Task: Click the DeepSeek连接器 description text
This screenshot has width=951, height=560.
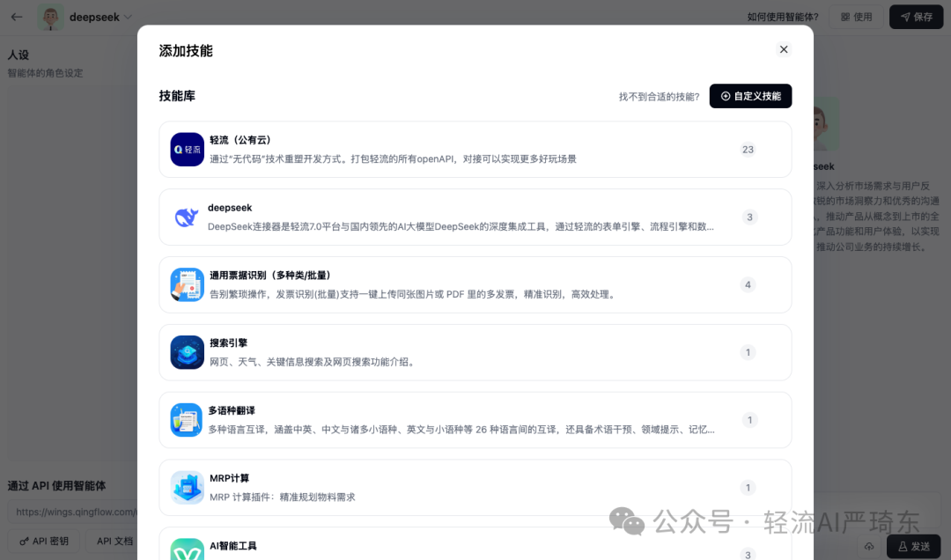Action: (461, 227)
